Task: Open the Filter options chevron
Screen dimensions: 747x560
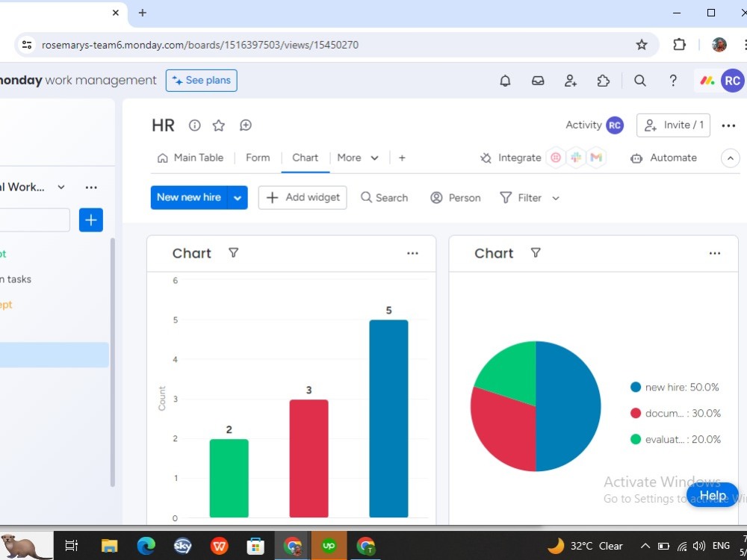Action: coord(556,198)
